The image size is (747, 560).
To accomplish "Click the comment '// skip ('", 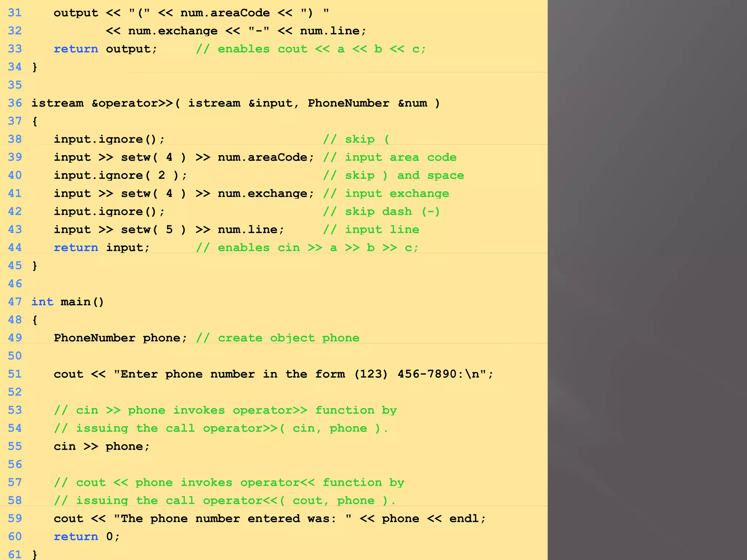I will pos(356,139).
